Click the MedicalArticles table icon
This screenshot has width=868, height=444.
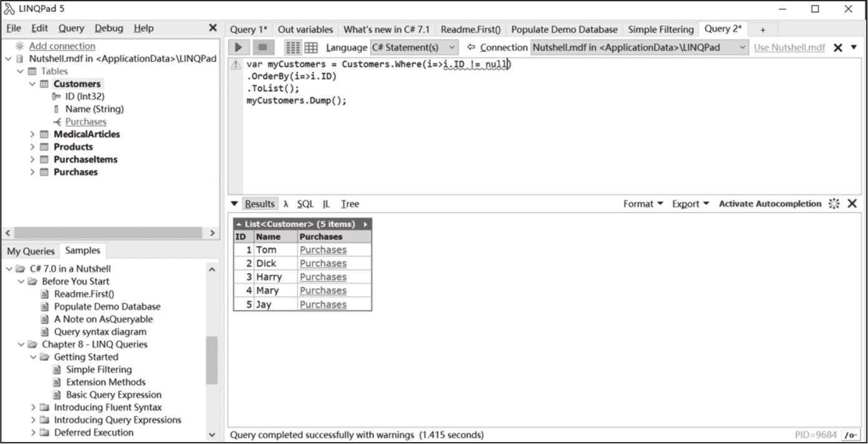tap(44, 134)
